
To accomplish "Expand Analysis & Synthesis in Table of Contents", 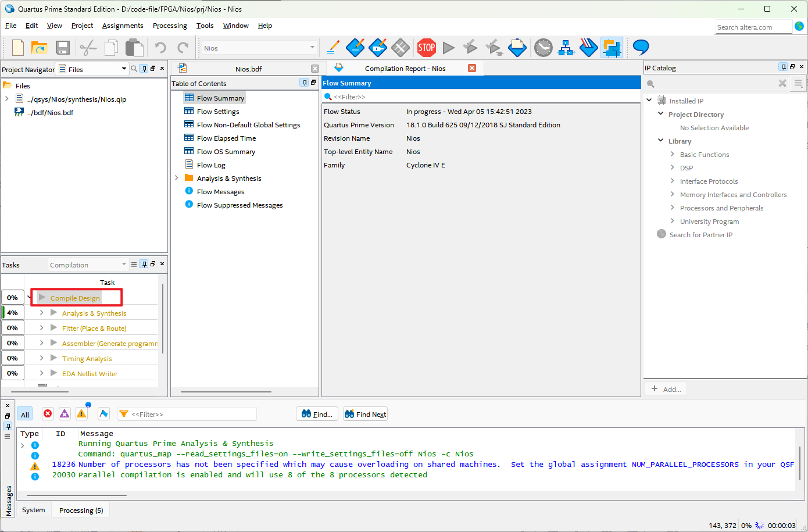I will tap(177, 178).
